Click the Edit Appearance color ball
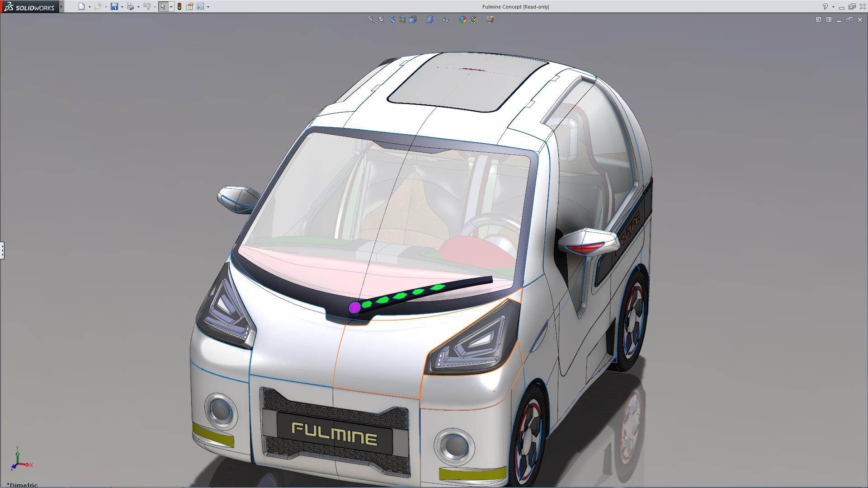The image size is (868, 488). [462, 19]
